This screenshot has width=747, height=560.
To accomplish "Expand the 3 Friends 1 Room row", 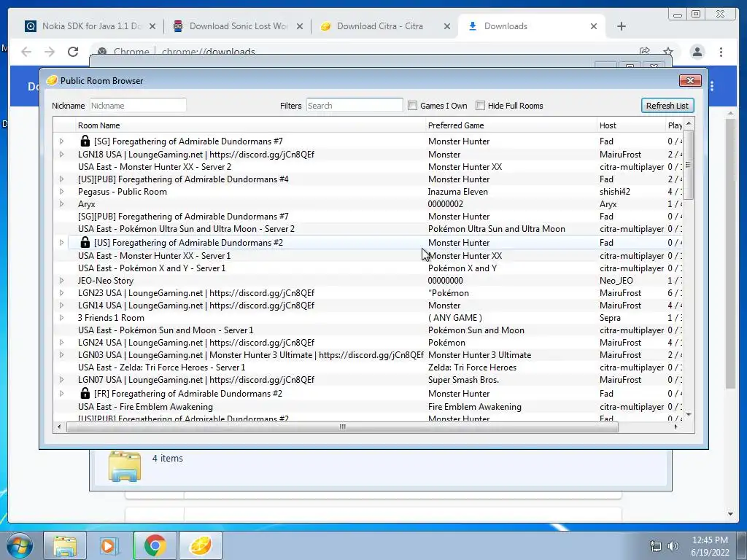I will 61,318.
